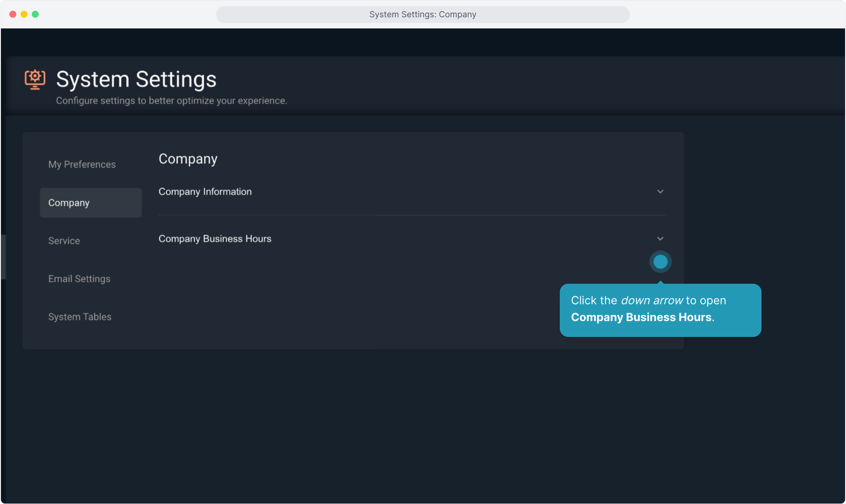Open the My Preferences section
The width and height of the screenshot is (846, 504).
pyautogui.click(x=82, y=164)
